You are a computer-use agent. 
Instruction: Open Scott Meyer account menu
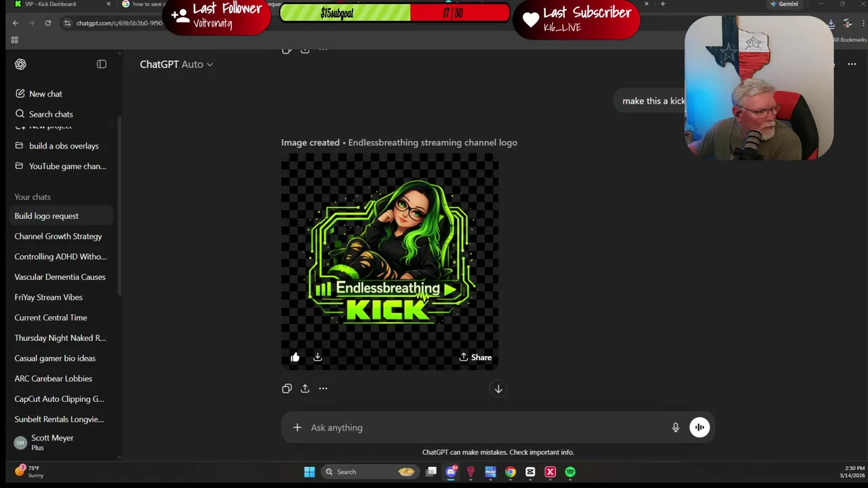pos(61,443)
